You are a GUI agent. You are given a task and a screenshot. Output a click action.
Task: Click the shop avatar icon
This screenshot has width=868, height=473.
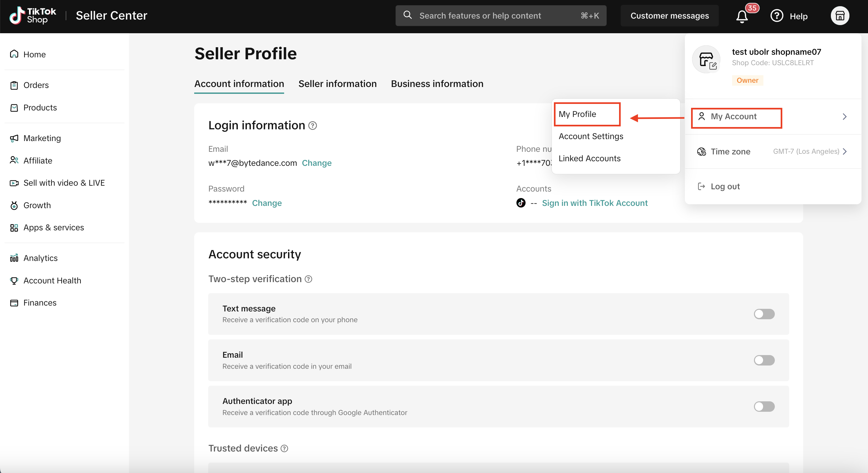840,16
